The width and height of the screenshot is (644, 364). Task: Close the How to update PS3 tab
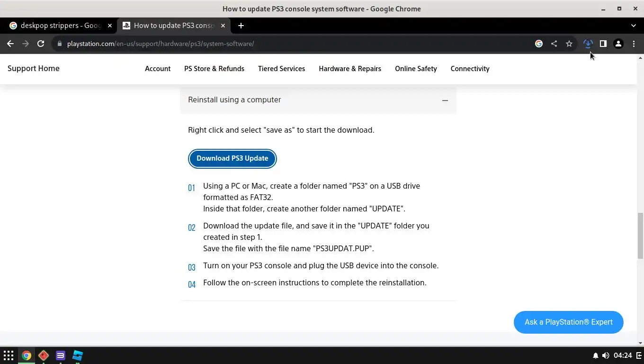pos(223,26)
